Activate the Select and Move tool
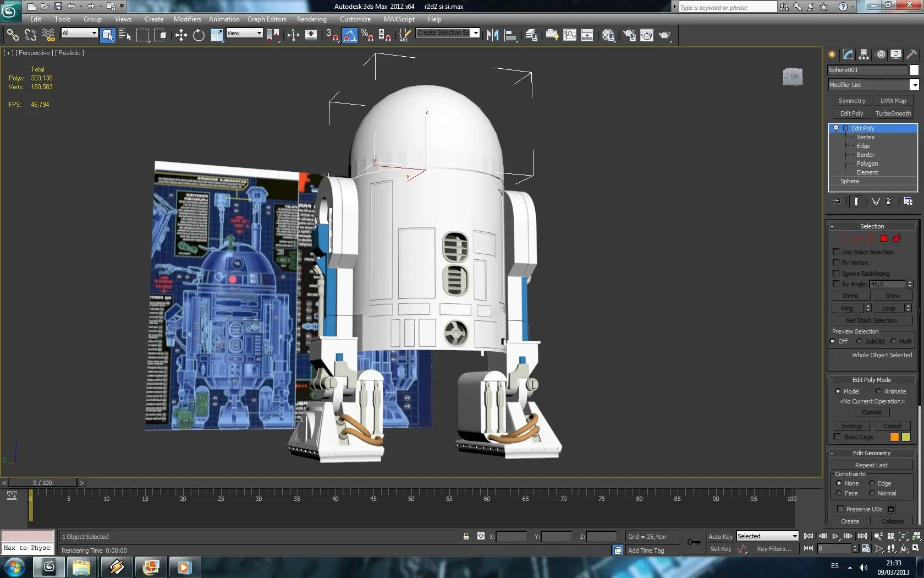 point(181,35)
